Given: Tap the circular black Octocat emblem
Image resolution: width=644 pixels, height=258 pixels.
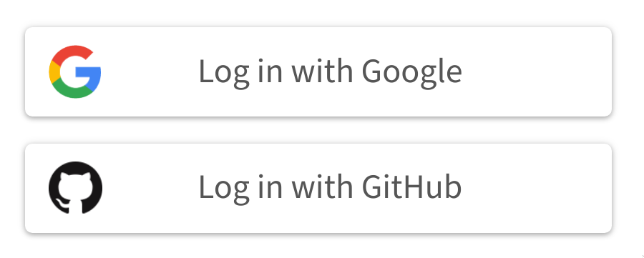Looking at the screenshot, I should point(75,188).
